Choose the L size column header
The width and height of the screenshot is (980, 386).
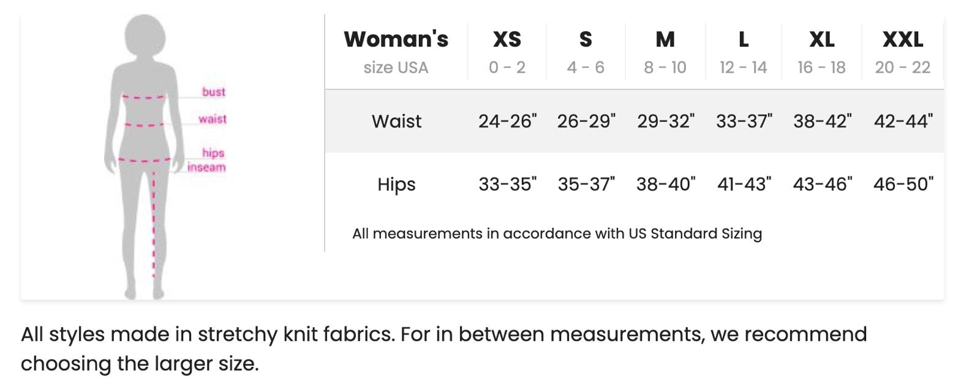[x=743, y=40]
